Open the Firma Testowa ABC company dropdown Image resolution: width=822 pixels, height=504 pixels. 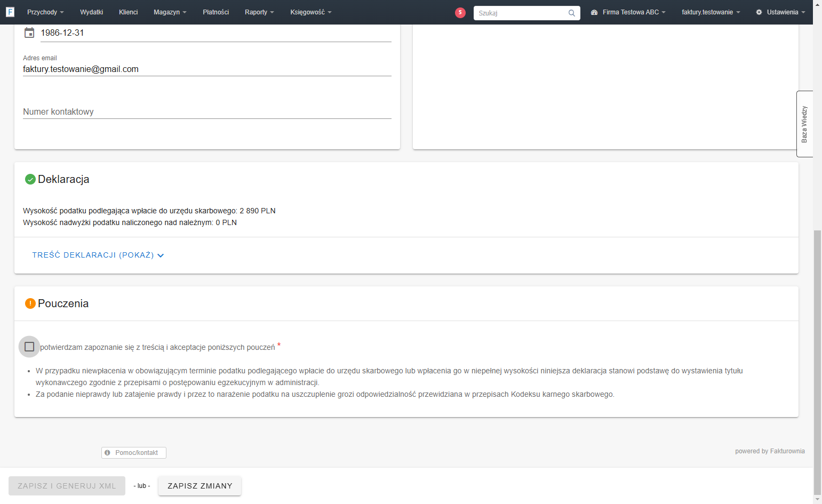tap(628, 12)
